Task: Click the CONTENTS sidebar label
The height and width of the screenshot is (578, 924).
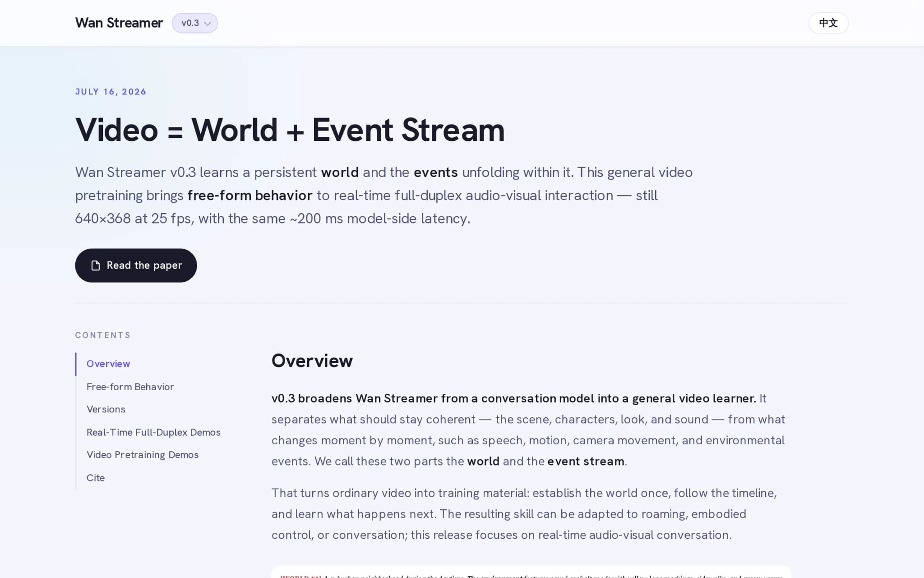Action: 103,335
